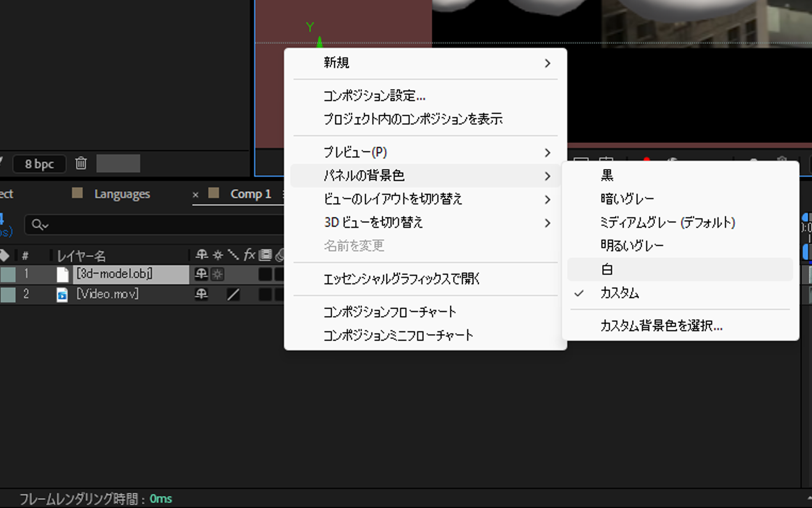Set panel background to 暗いグレー

tap(680, 199)
